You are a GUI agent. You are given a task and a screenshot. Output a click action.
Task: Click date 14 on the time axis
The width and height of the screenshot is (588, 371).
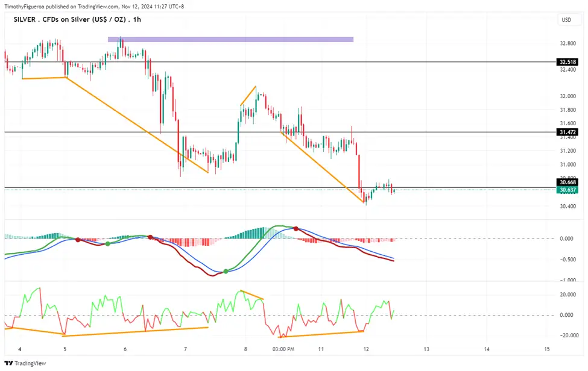[x=487, y=349]
